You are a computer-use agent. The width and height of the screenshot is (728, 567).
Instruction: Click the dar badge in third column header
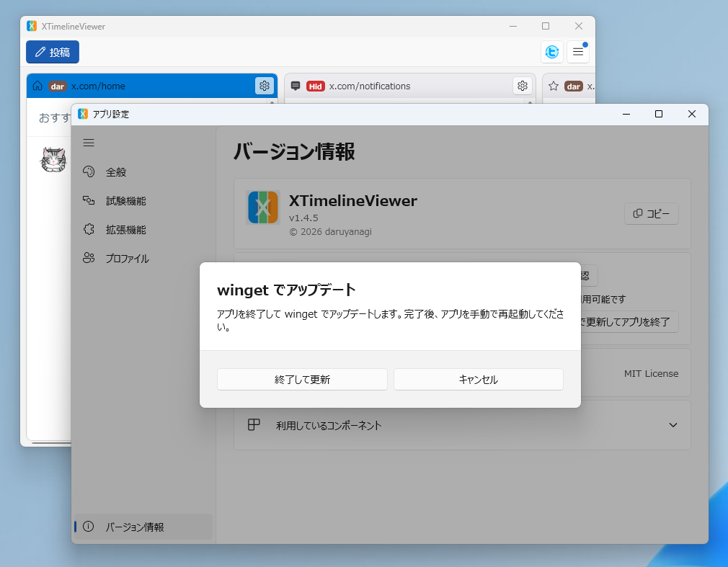coord(574,86)
